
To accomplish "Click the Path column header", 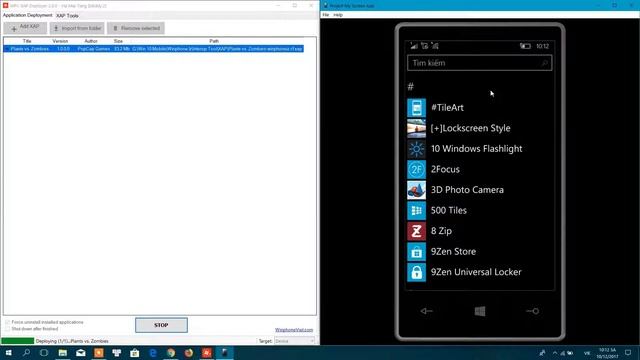I will [214, 41].
